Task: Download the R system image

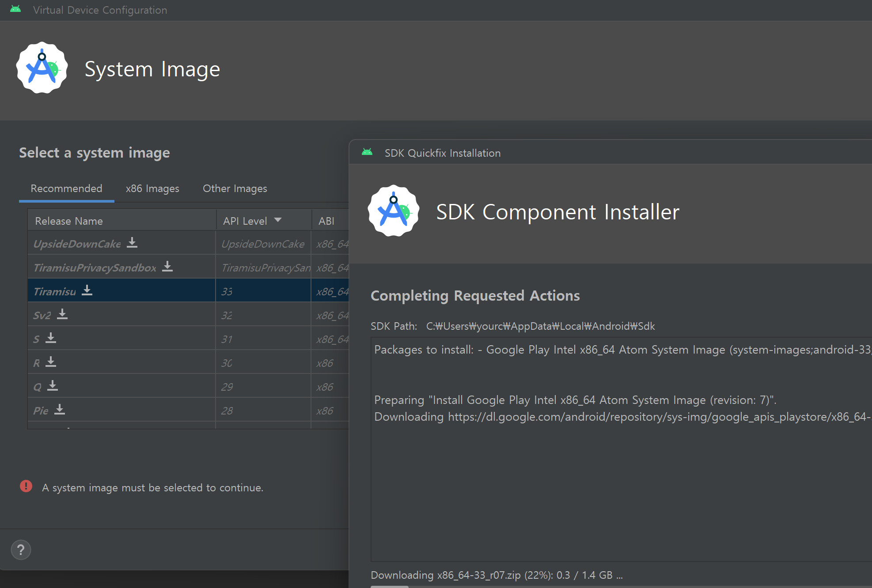Action: 51,362
